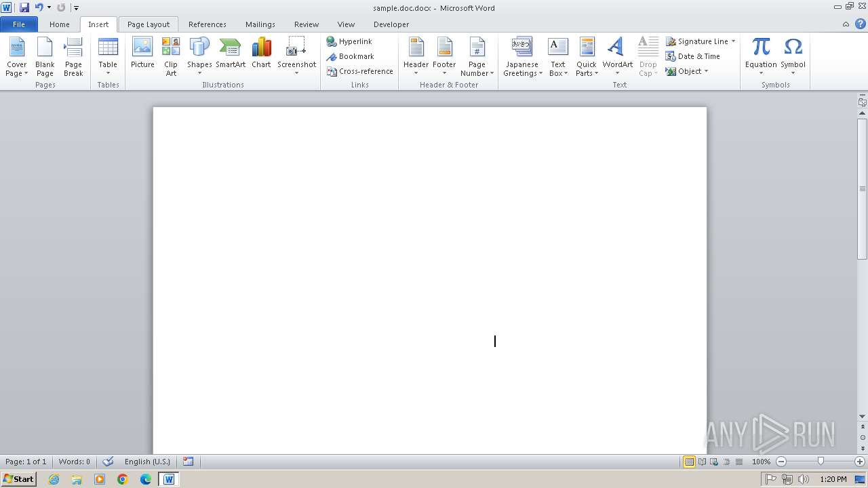The width and height of the screenshot is (868, 488).
Task: Expand the Signature Line dropdown arrow
Action: [x=733, y=41]
